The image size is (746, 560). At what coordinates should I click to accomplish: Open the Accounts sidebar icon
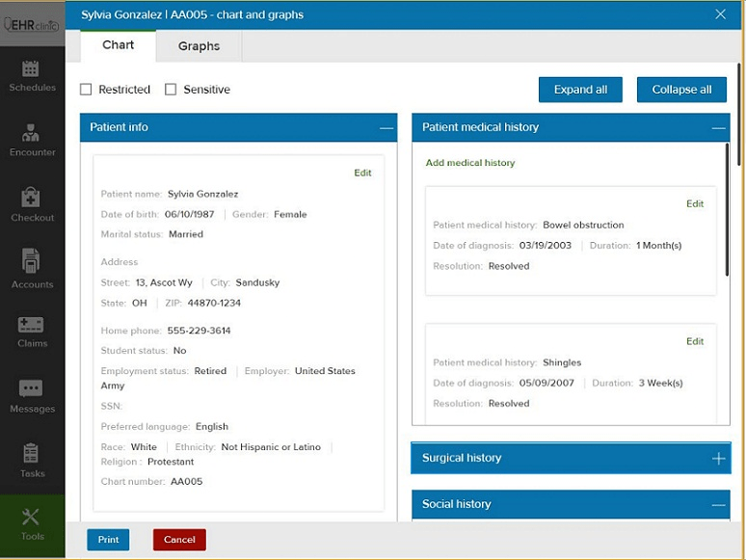[31, 262]
